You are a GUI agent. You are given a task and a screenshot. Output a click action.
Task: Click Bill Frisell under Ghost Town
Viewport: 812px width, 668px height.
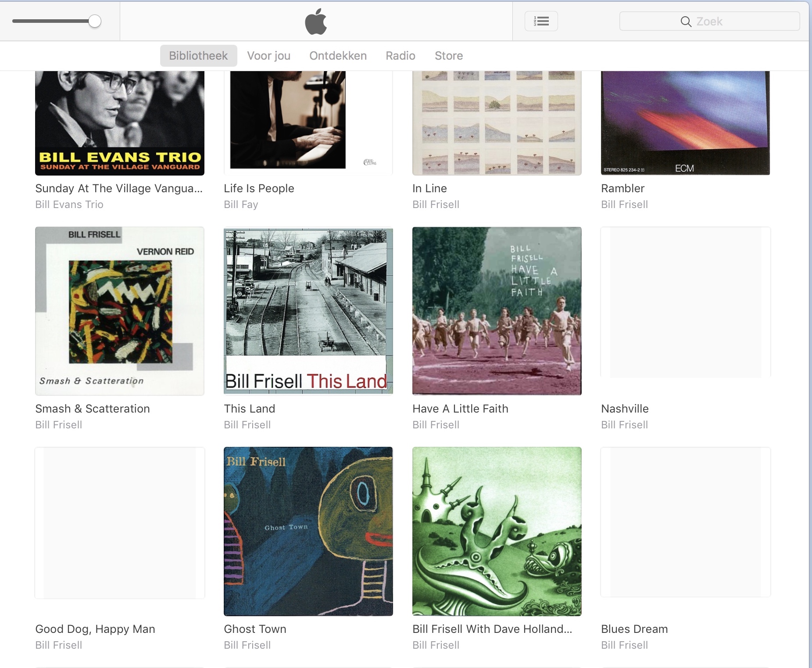(247, 645)
